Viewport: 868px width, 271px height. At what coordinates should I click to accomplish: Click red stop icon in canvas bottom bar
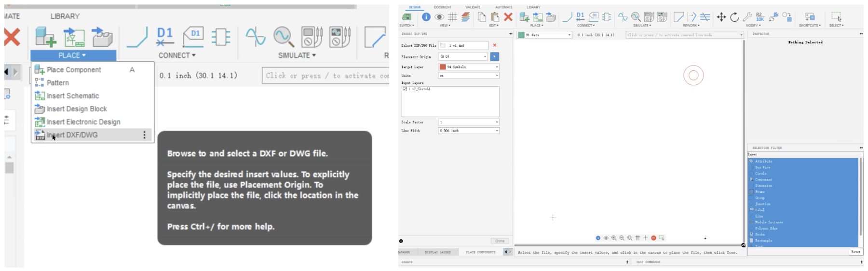[653, 238]
